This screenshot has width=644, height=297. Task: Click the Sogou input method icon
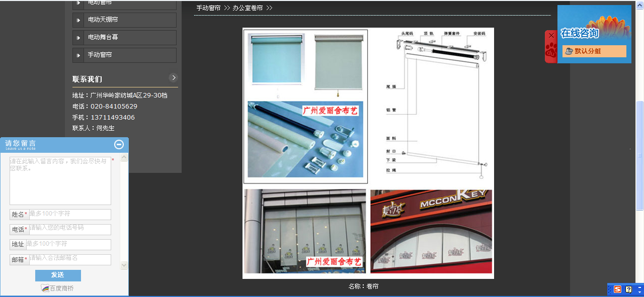[617, 289]
